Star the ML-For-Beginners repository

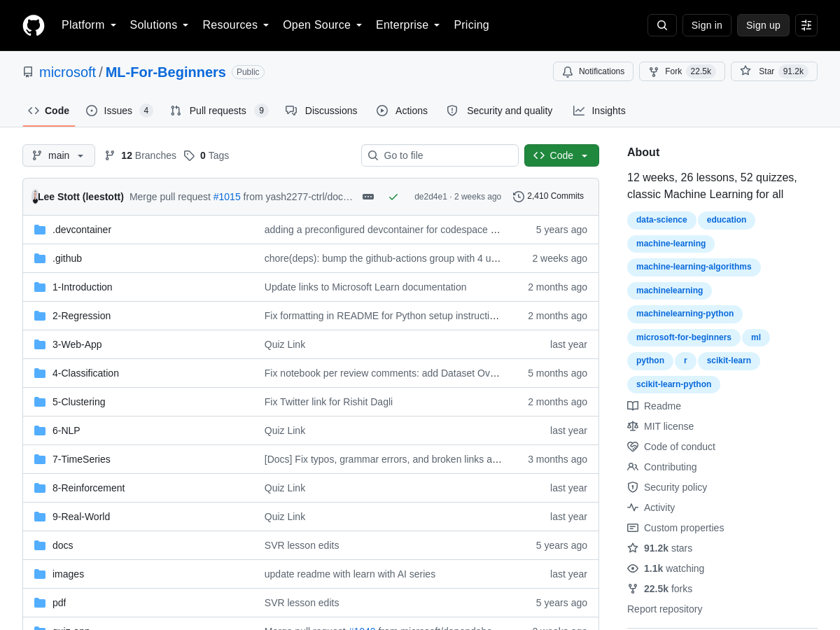coord(774,71)
